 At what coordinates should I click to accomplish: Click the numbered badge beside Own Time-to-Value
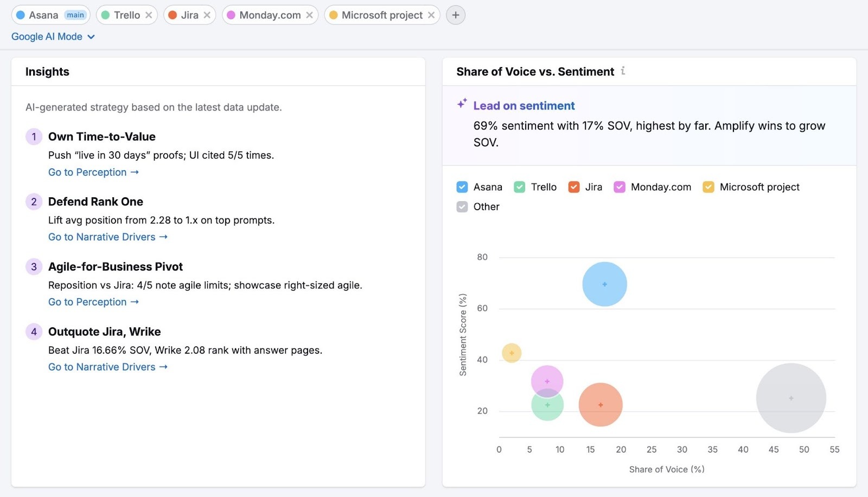[34, 137]
